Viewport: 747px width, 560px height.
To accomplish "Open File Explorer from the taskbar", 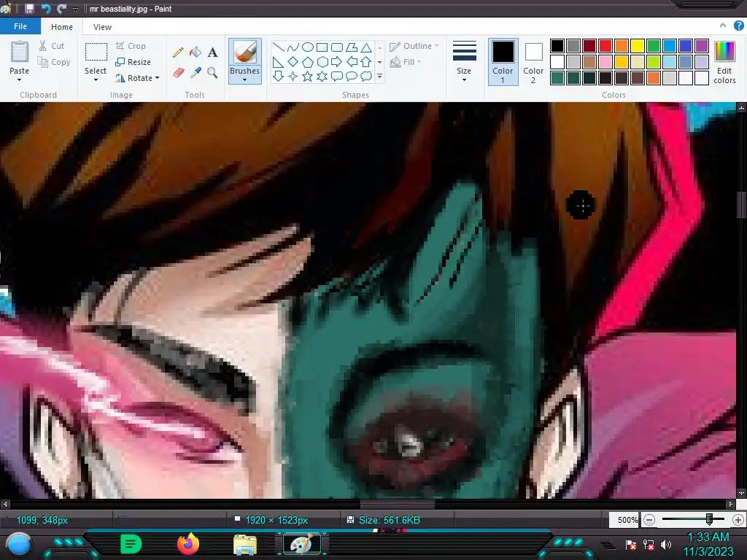I will [245, 544].
